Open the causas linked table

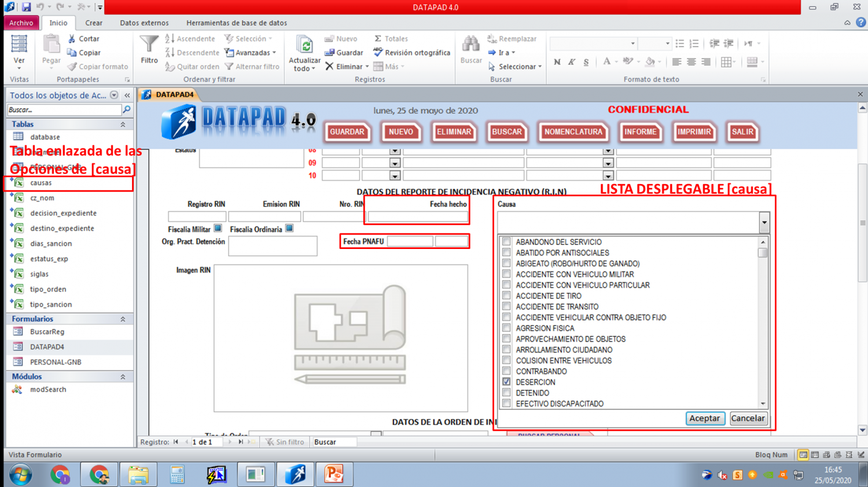click(x=41, y=182)
